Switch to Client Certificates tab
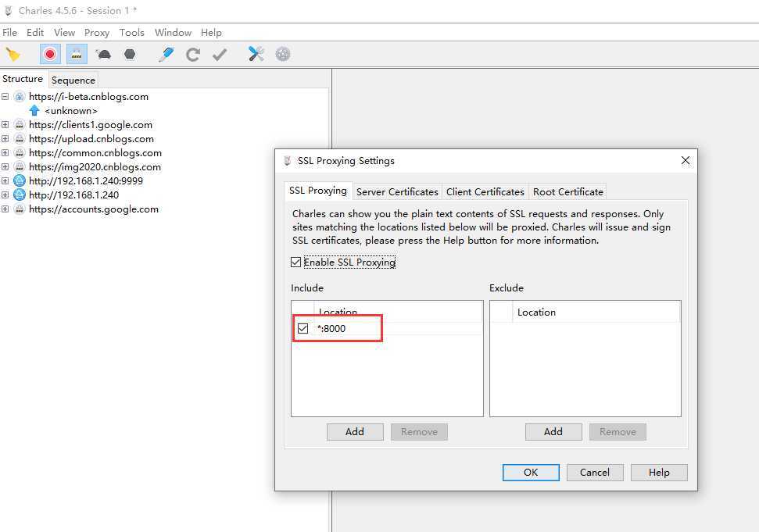The height and width of the screenshot is (532, 759). coord(485,192)
